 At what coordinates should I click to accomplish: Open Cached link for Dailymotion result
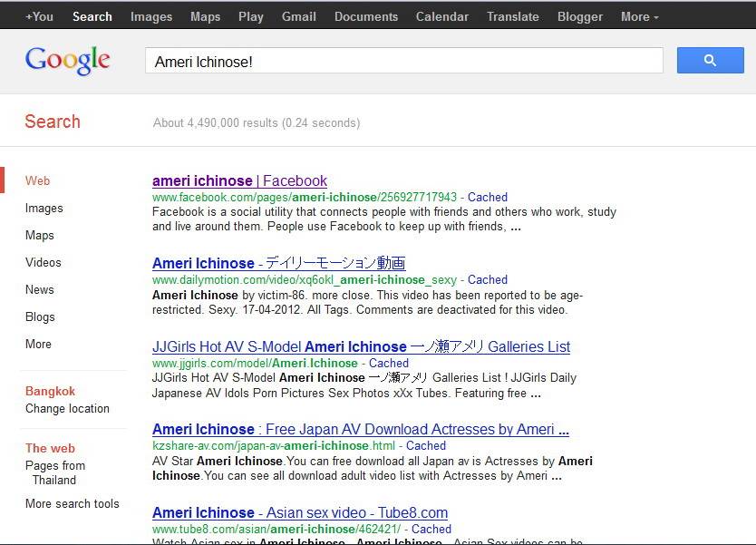click(x=488, y=279)
